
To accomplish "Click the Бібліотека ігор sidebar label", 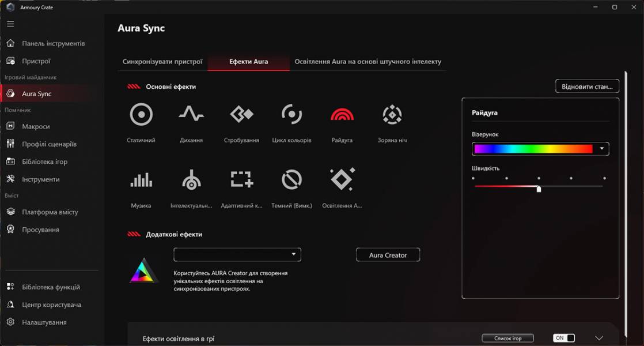I will coord(45,161).
